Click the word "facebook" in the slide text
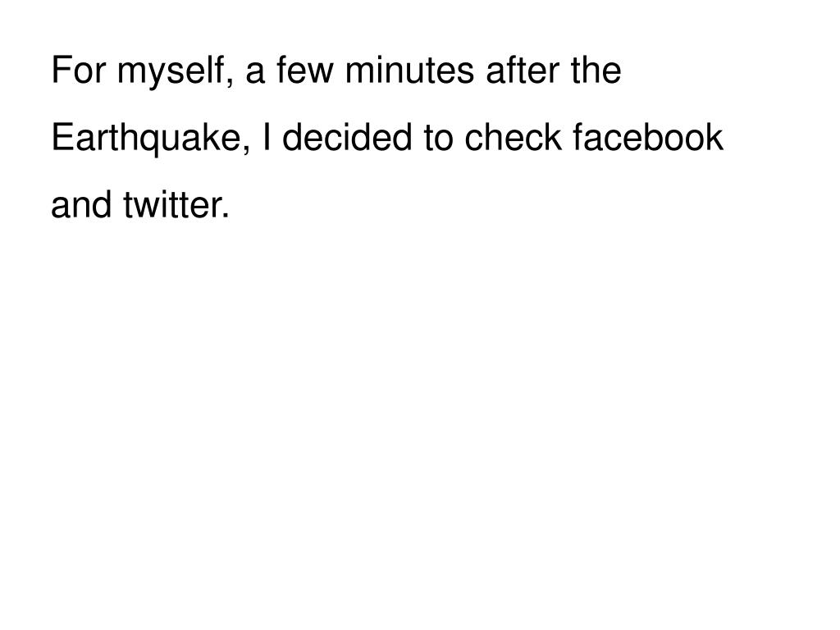Screen dimensions: 840x630 (648, 137)
